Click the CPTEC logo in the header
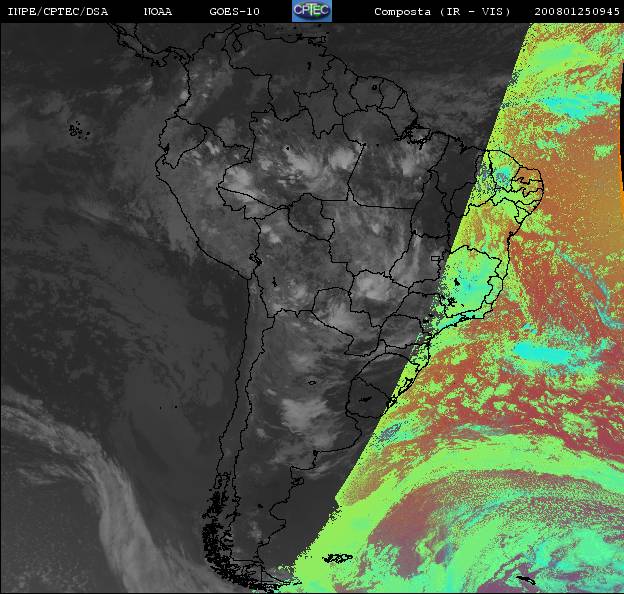 tap(312, 11)
